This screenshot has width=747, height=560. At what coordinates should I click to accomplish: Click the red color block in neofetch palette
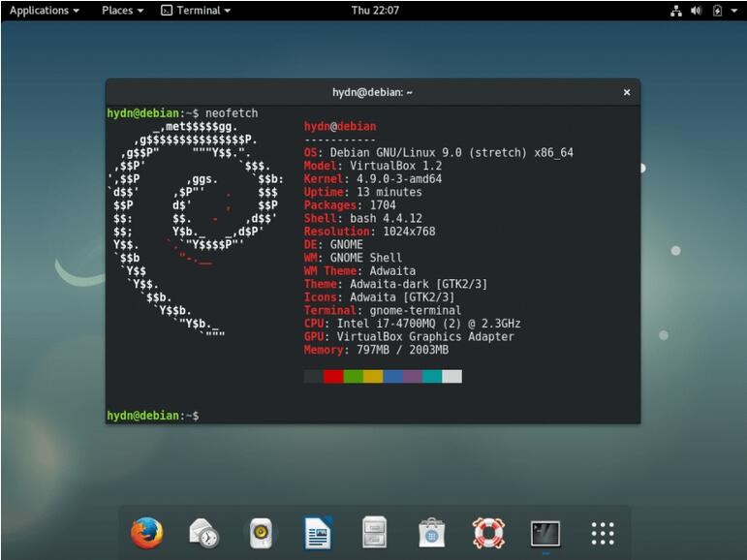(x=333, y=376)
